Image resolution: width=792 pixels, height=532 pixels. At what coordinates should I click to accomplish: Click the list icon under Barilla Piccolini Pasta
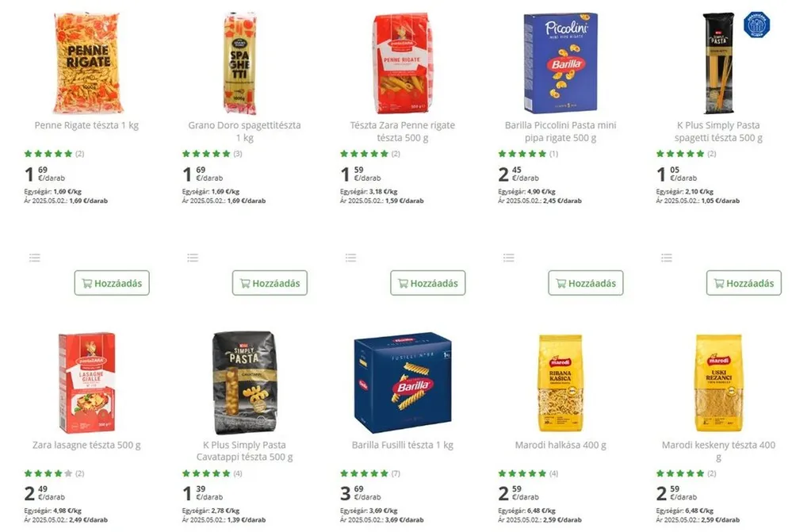tap(509, 258)
